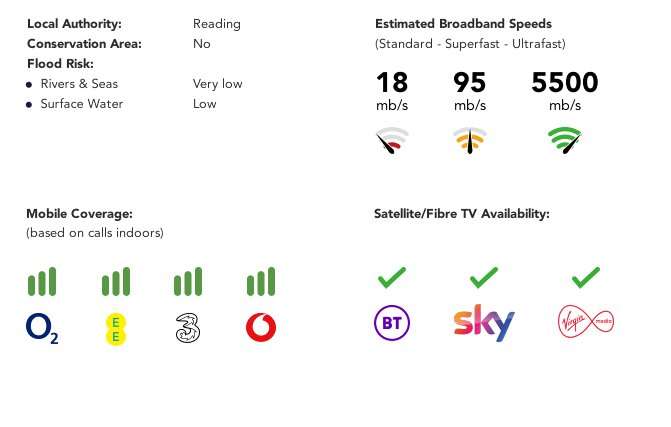This screenshot has width=671, height=427.
Task: Click the Three network logo
Action: (x=188, y=328)
